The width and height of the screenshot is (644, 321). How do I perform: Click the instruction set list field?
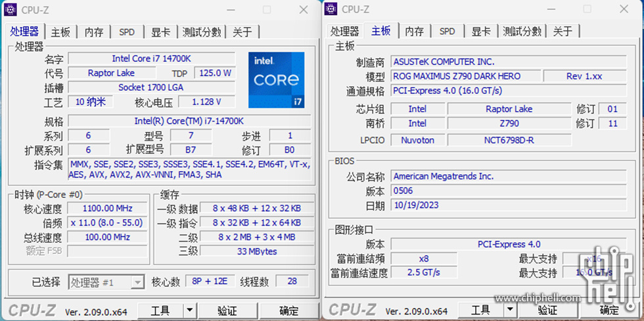point(189,169)
